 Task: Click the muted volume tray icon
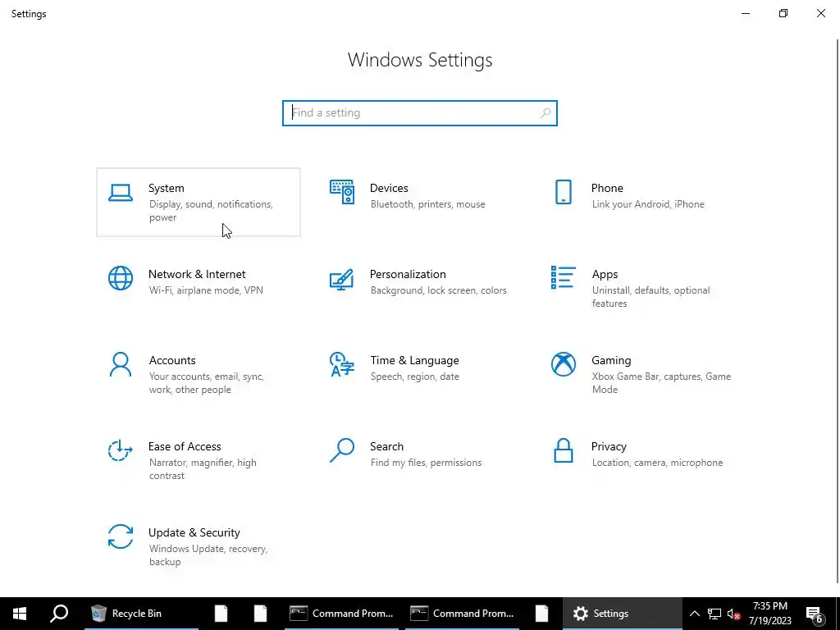click(733, 614)
